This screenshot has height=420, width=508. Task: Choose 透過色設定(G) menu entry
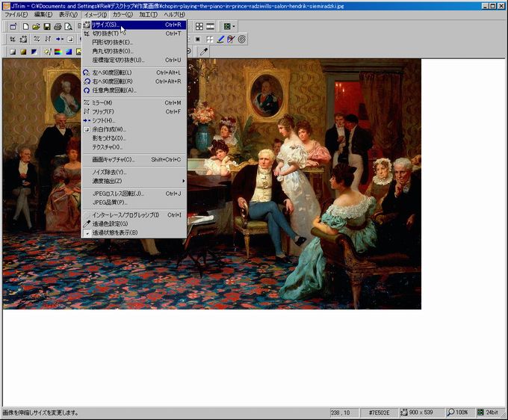click(x=134, y=223)
